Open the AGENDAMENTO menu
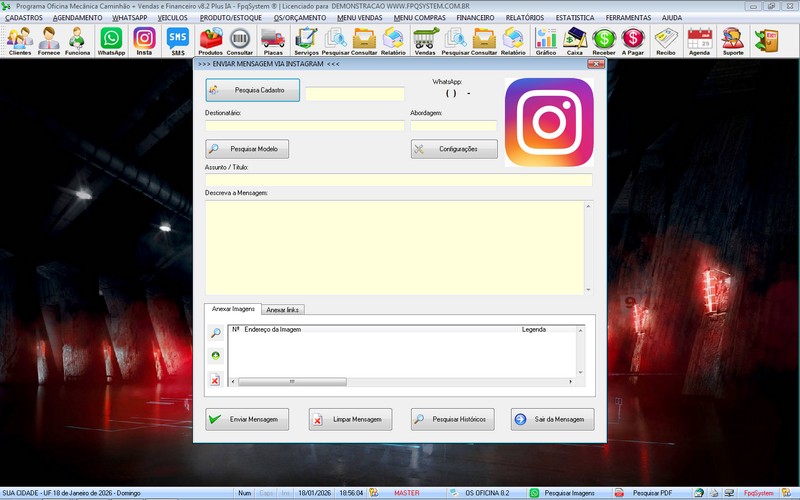The image size is (800, 500). point(78,17)
